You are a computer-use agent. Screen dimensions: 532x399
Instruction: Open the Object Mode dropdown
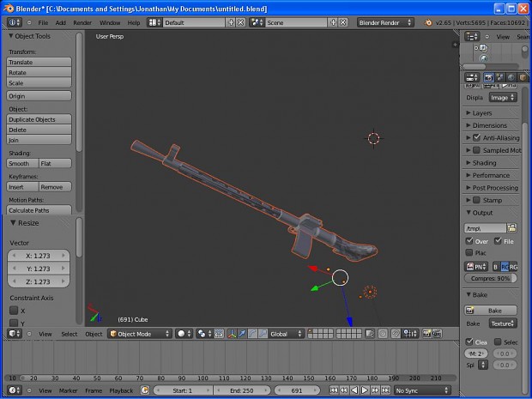pos(140,334)
